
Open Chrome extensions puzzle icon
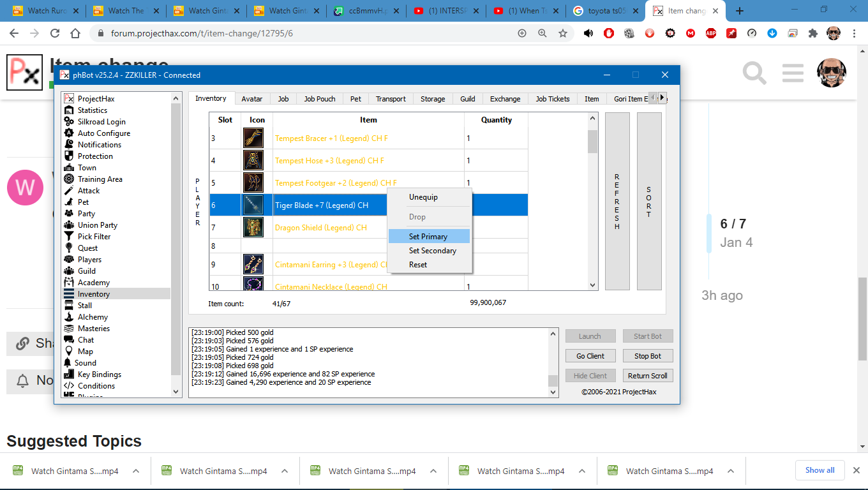tap(812, 33)
